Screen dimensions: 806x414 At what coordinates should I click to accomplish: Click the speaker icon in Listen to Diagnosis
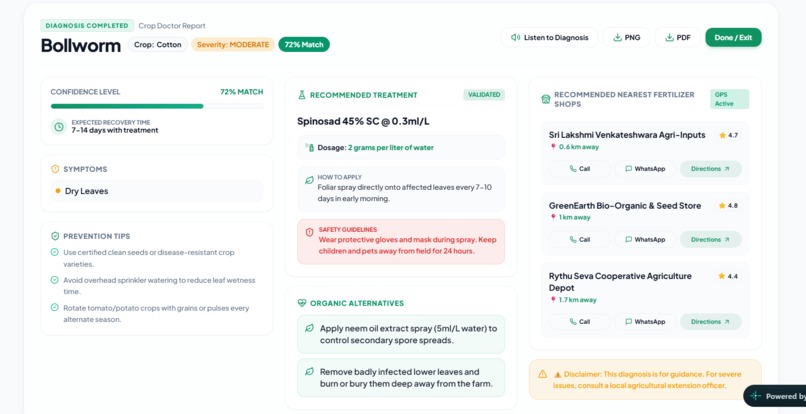tap(515, 38)
